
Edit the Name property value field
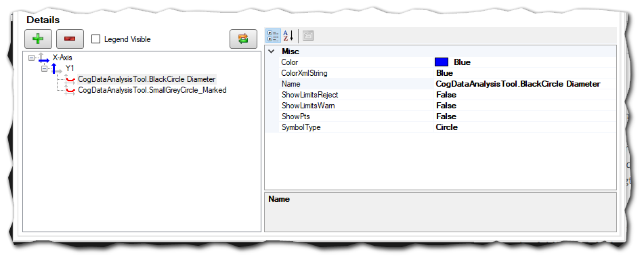(x=525, y=84)
